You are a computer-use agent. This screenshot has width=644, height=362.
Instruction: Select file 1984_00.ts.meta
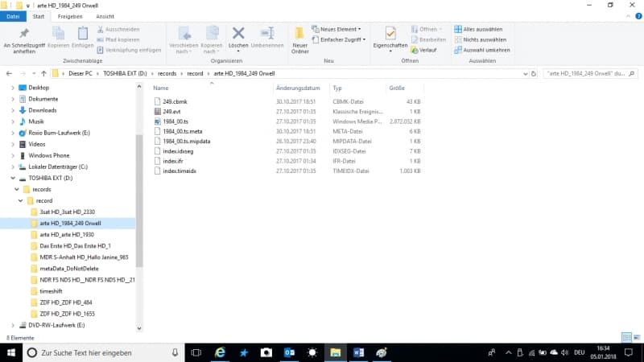click(183, 131)
